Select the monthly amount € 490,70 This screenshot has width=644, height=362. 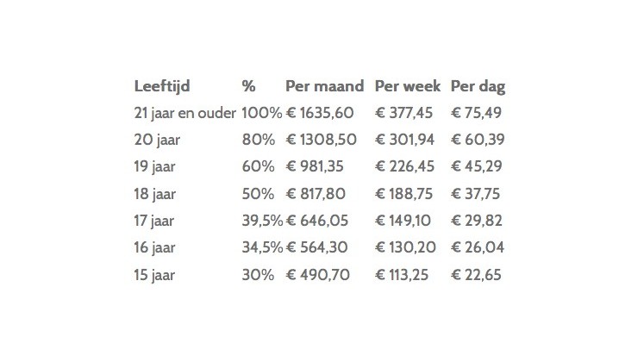[317, 275]
